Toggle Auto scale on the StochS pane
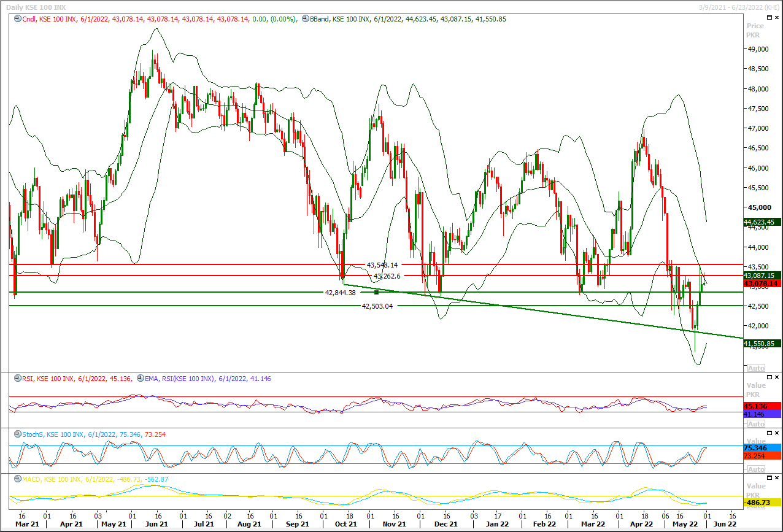The width and height of the screenshot is (783, 532). (757, 469)
